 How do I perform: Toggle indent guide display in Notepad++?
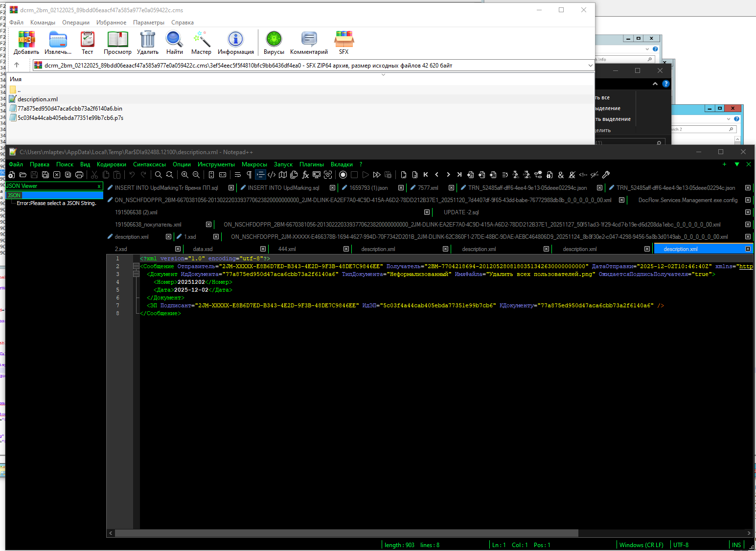coord(260,175)
